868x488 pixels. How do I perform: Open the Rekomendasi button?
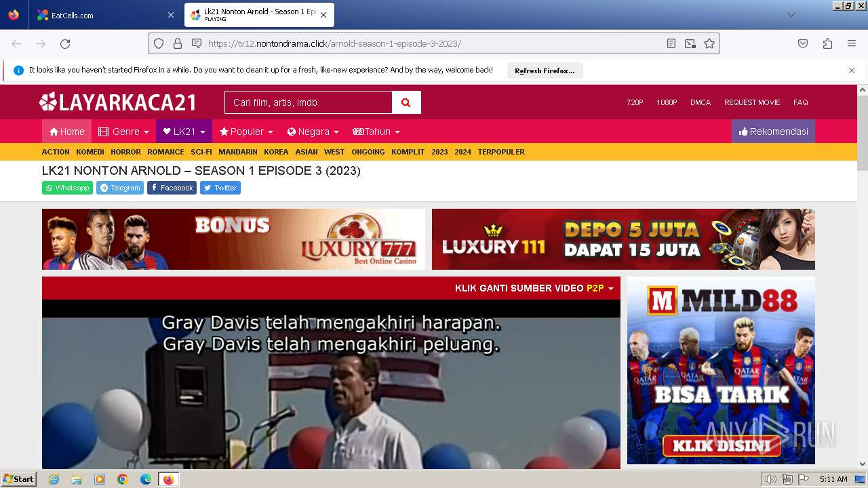click(x=773, y=131)
